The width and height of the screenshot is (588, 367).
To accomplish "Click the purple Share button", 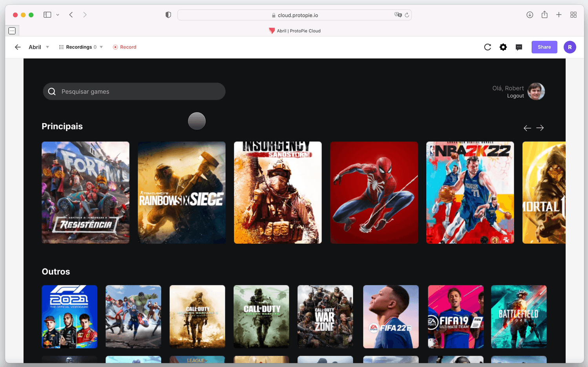I will point(544,47).
